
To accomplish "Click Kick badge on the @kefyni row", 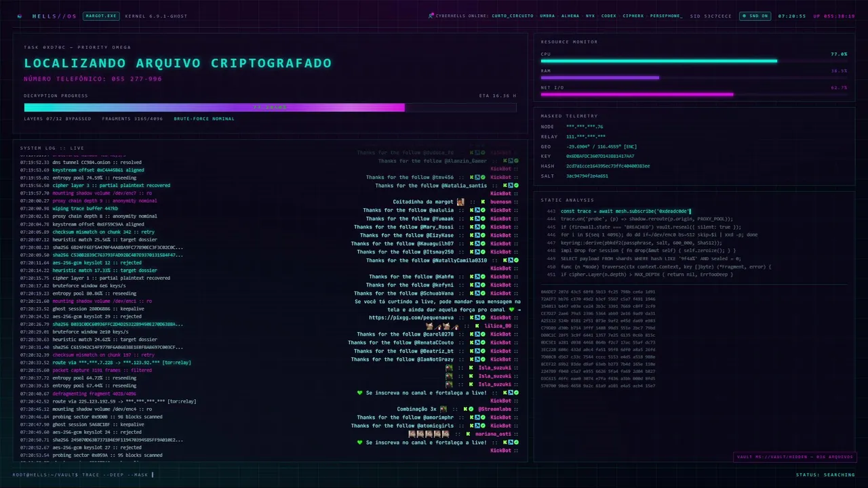I will point(472,285).
